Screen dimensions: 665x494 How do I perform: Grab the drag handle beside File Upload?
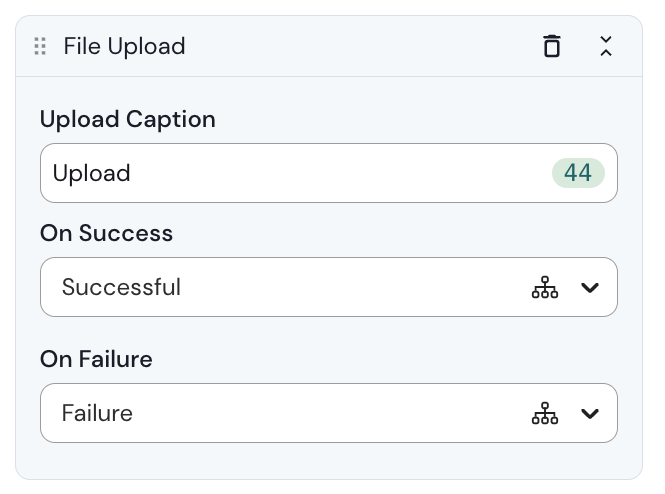[x=40, y=46]
